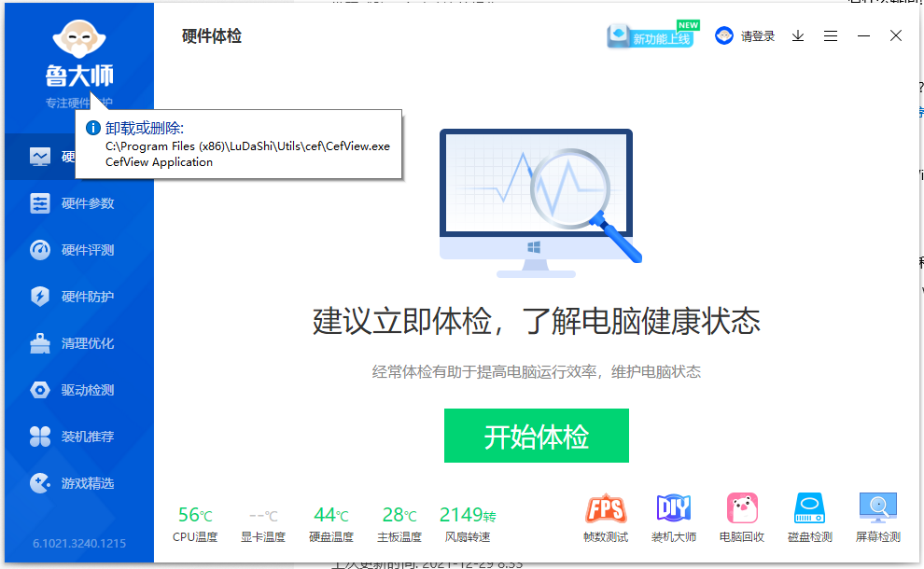The height and width of the screenshot is (569, 924).
Task: Open the 硬件防护 shield icon
Action: coord(40,297)
